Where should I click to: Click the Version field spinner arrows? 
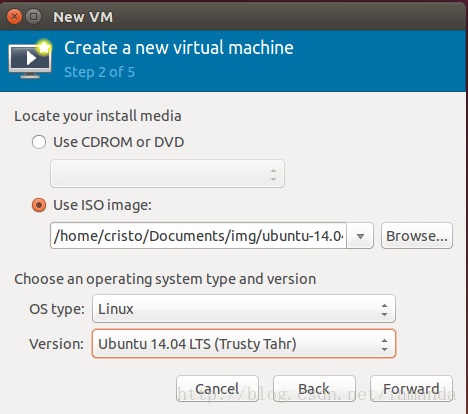click(x=384, y=345)
